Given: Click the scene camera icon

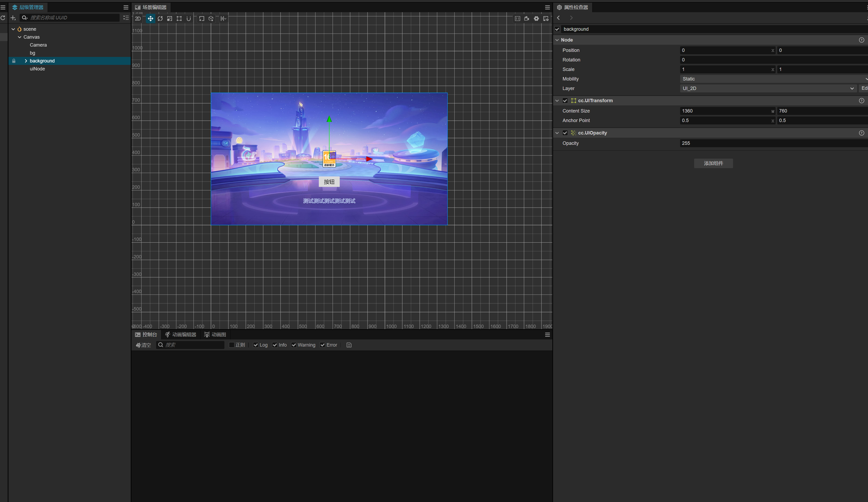Looking at the screenshot, I should point(527,19).
